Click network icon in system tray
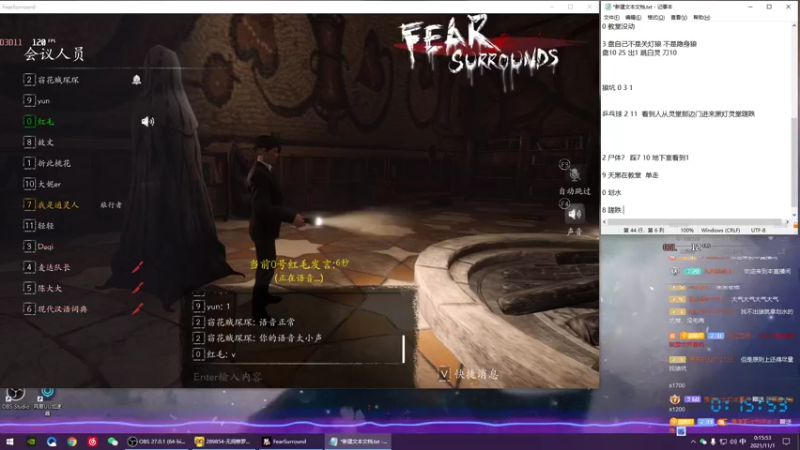800x450 pixels. (x=723, y=442)
